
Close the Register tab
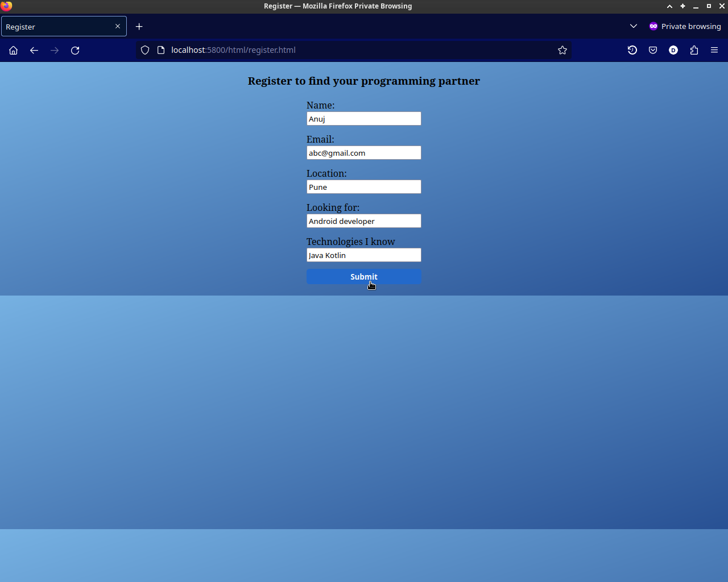coord(118,26)
